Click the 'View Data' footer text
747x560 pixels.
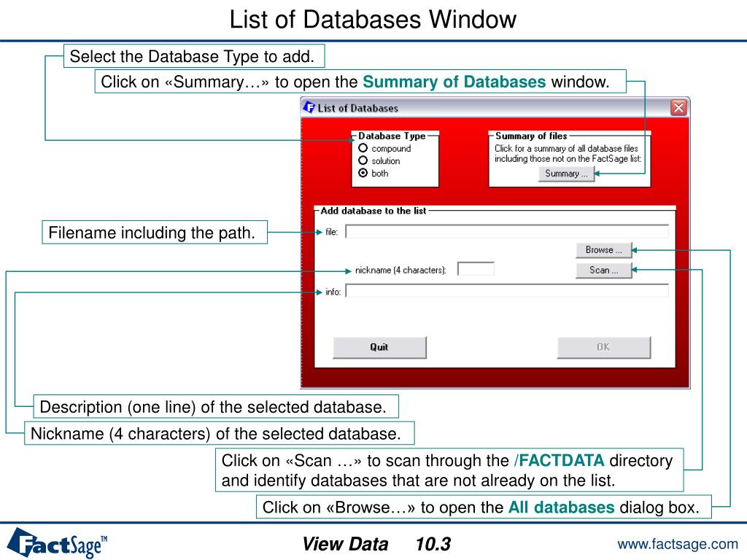click(345, 544)
